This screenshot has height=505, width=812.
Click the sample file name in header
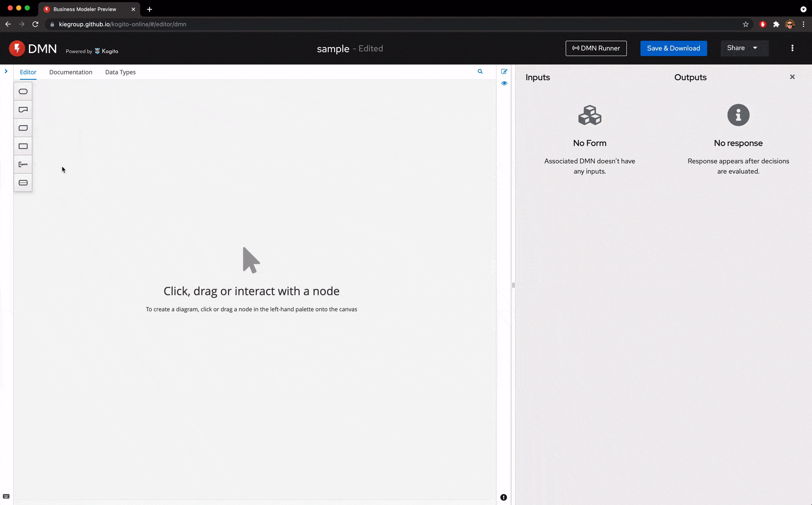[333, 49]
